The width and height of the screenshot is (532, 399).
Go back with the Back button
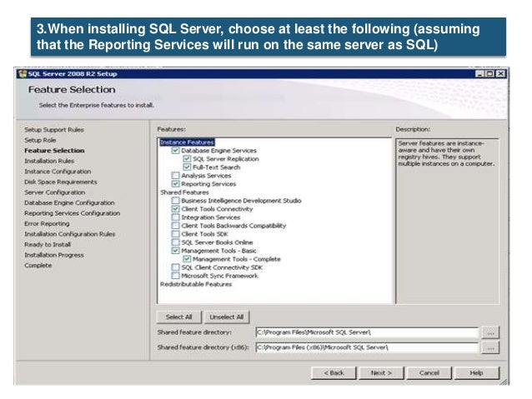[334, 372]
